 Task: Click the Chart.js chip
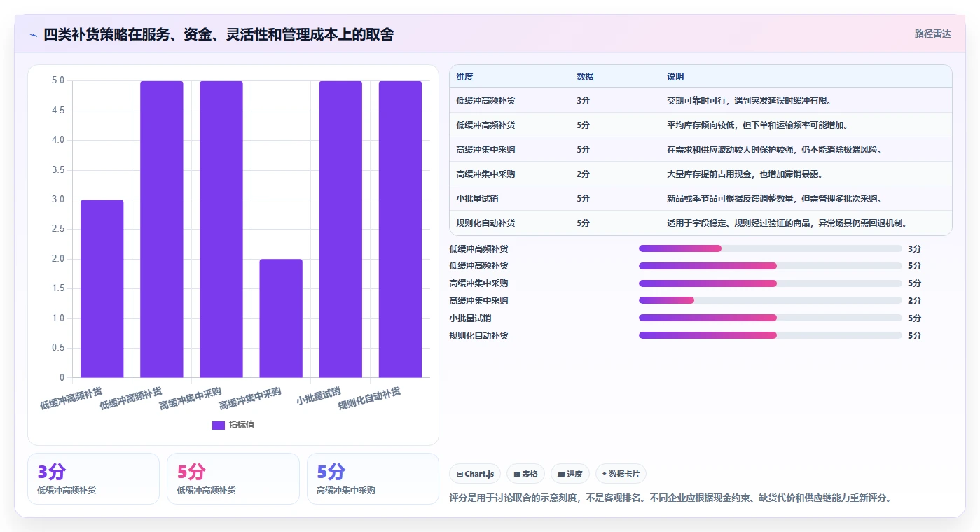click(475, 474)
